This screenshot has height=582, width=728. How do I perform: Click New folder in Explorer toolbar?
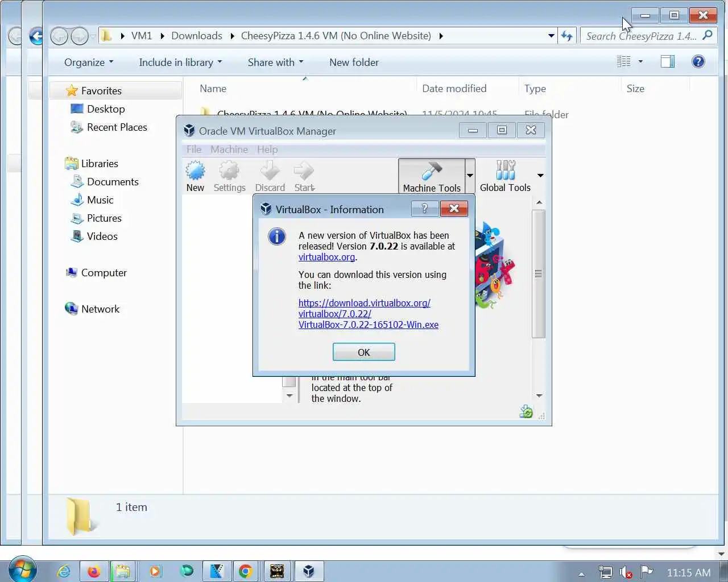pos(354,63)
